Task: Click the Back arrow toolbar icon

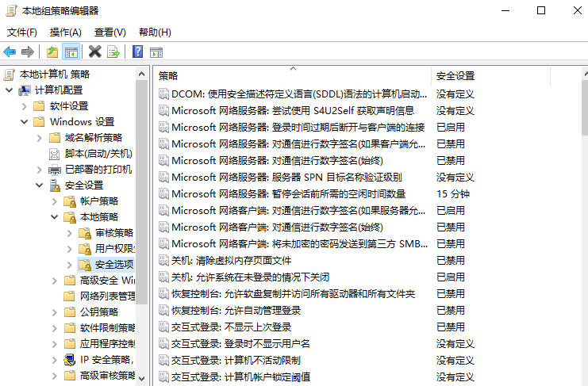Action: click(x=10, y=52)
